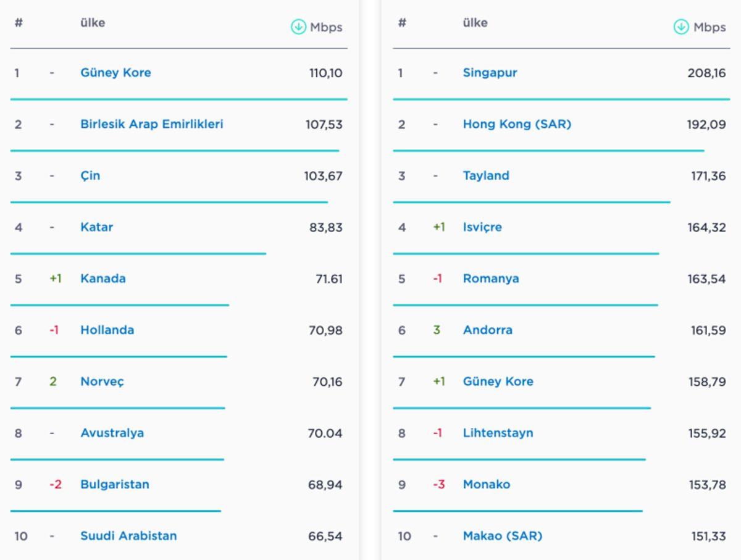This screenshot has height=560, width=741.
Task: Click the green 2 rank badge beside Norveç
Action: coord(56,382)
